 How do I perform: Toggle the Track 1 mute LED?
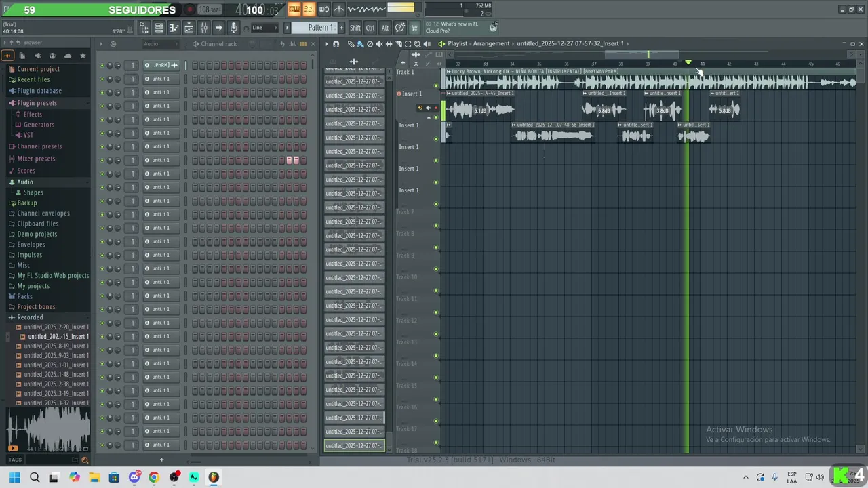(436, 85)
